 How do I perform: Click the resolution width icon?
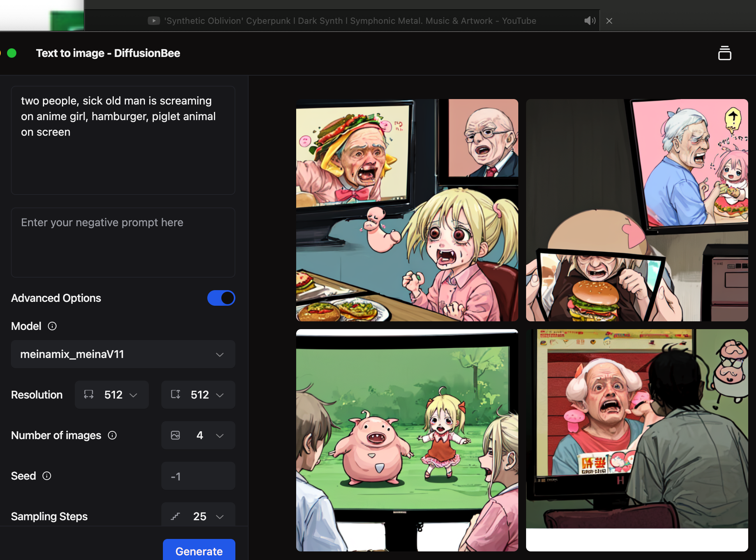pyautogui.click(x=89, y=395)
